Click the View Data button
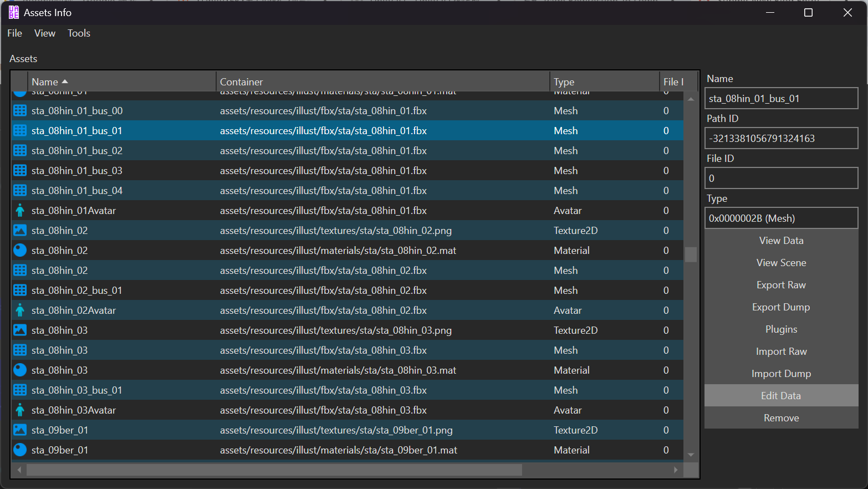The image size is (868, 489). pyautogui.click(x=781, y=240)
